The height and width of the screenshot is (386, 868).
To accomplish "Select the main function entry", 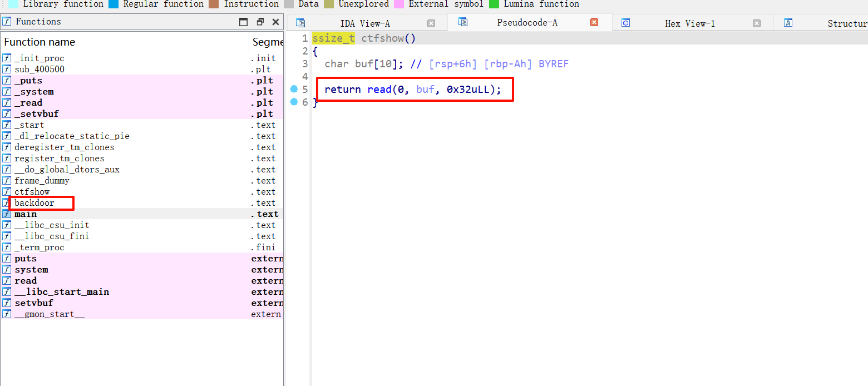I will (x=26, y=214).
